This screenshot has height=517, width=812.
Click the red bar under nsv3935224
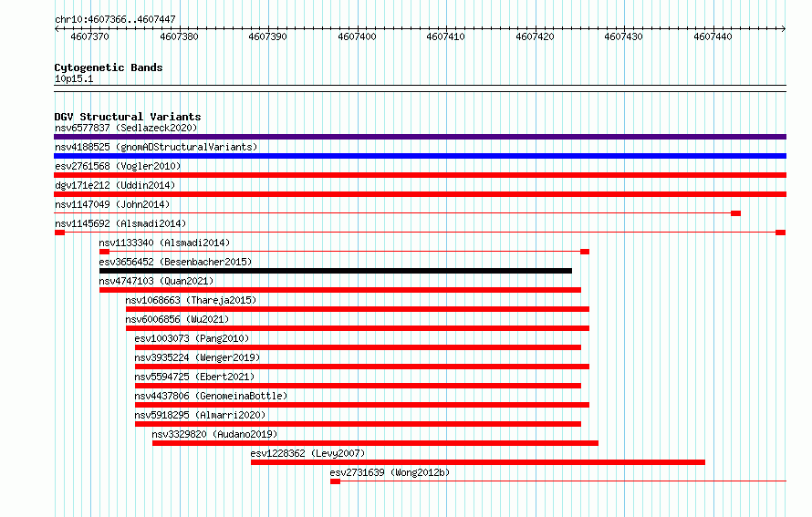click(x=362, y=367)
